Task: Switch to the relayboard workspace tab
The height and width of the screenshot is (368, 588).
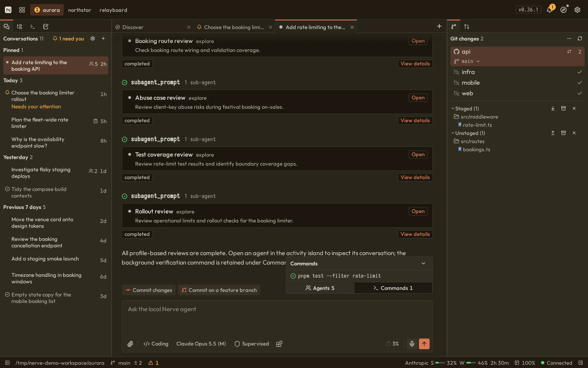Action: (113, 10)
